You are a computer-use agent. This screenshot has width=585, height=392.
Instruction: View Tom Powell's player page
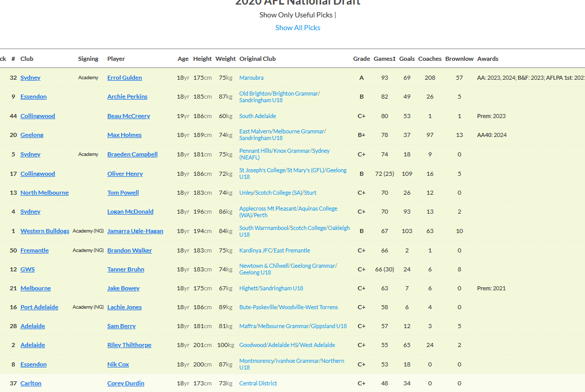(x=123, y=193)
